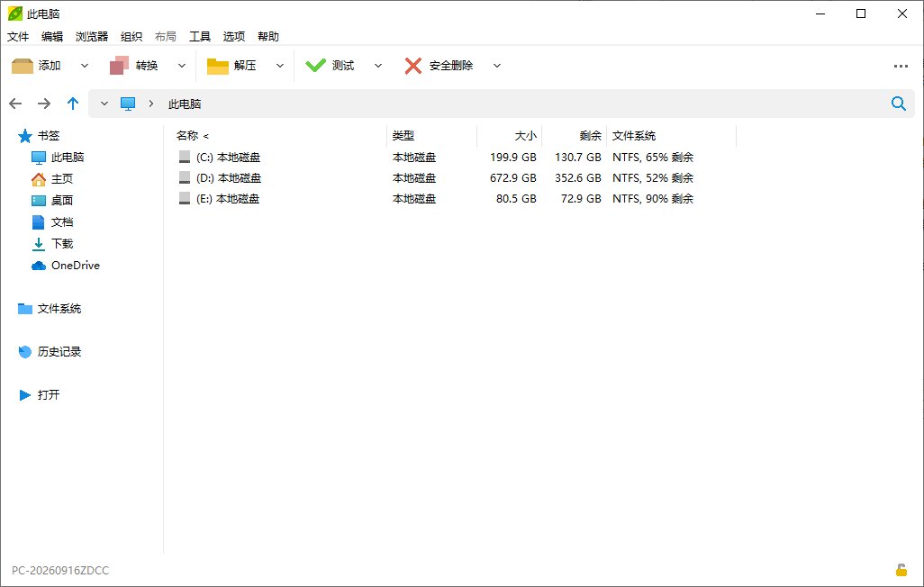Open the address bar history dropdown chevron

click(x=104, y=104)
